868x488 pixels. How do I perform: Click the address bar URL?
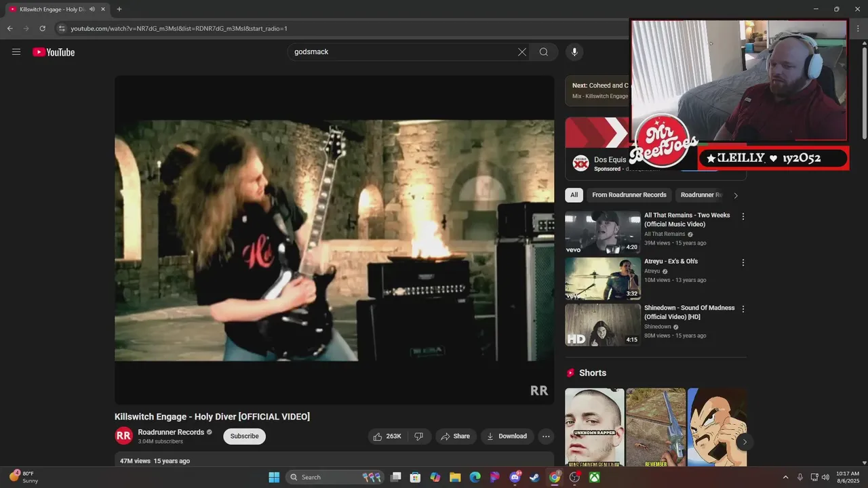179,28
